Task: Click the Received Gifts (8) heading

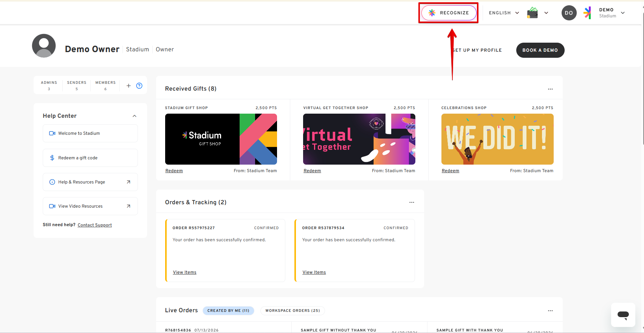Action: tap(191, 89)
